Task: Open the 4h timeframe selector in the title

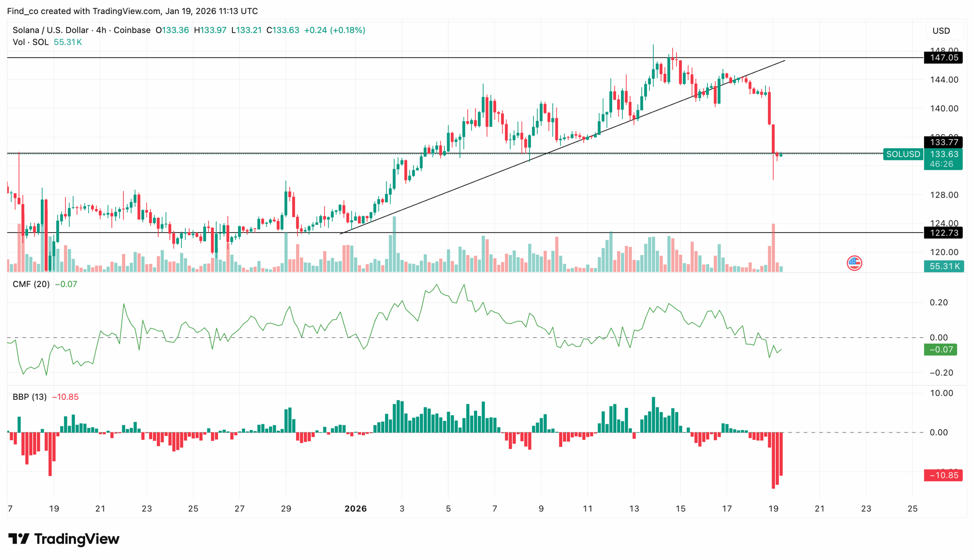Action: point(100,30)
